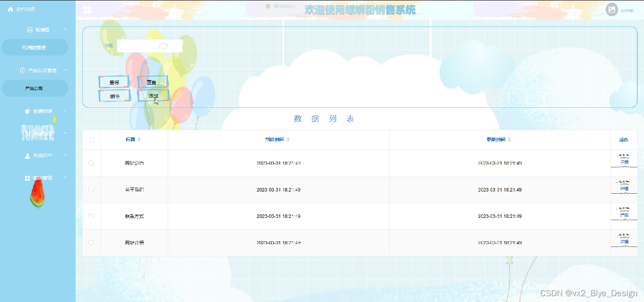This screenshot has width=644, height=302.
Task: Check the 关于我们 row checkbox
Action: pyautogui.click(x=91, y=190)
